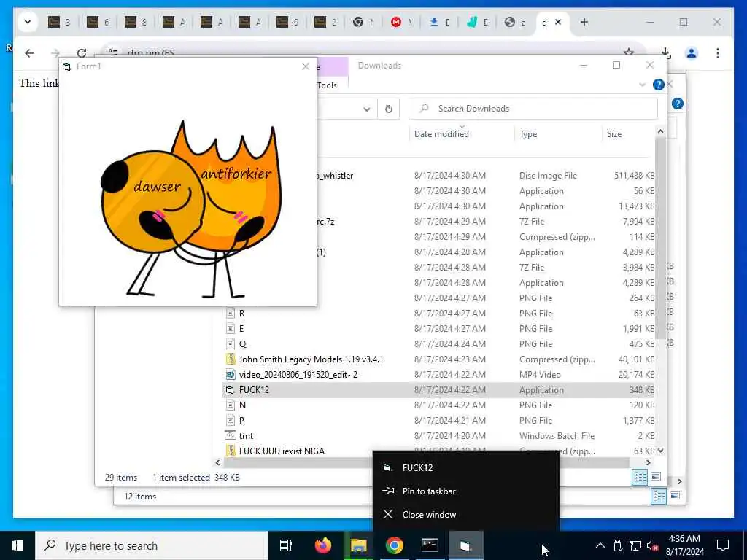Image resolution: width=747 pixels, height=560 pixels.
Task: Refresh the Downloads folder view
Action: tap(389, 109)
